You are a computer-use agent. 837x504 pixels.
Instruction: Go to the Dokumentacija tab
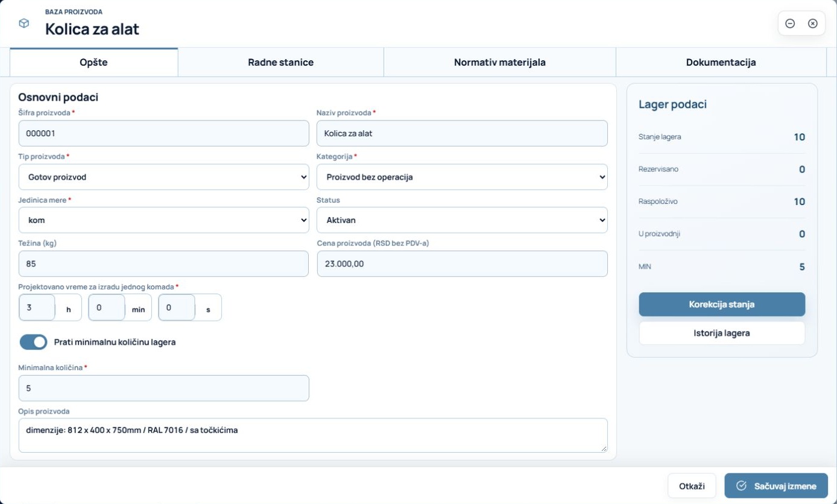[x=721, y=62]
